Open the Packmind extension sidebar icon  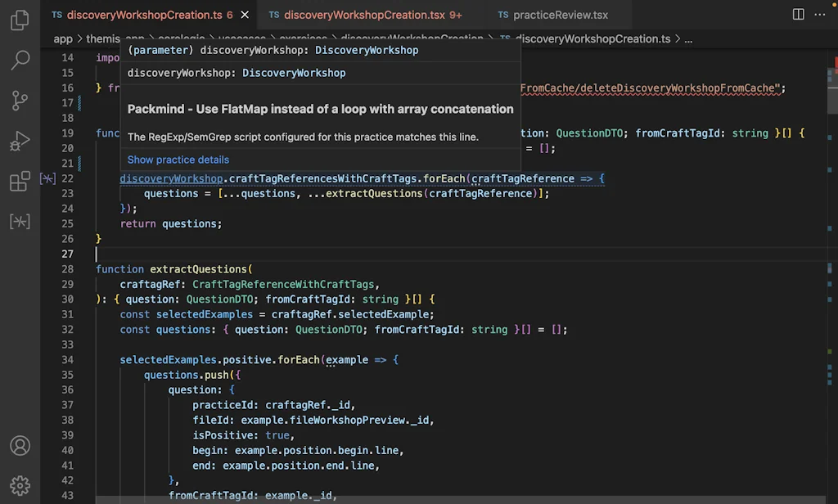20,221
